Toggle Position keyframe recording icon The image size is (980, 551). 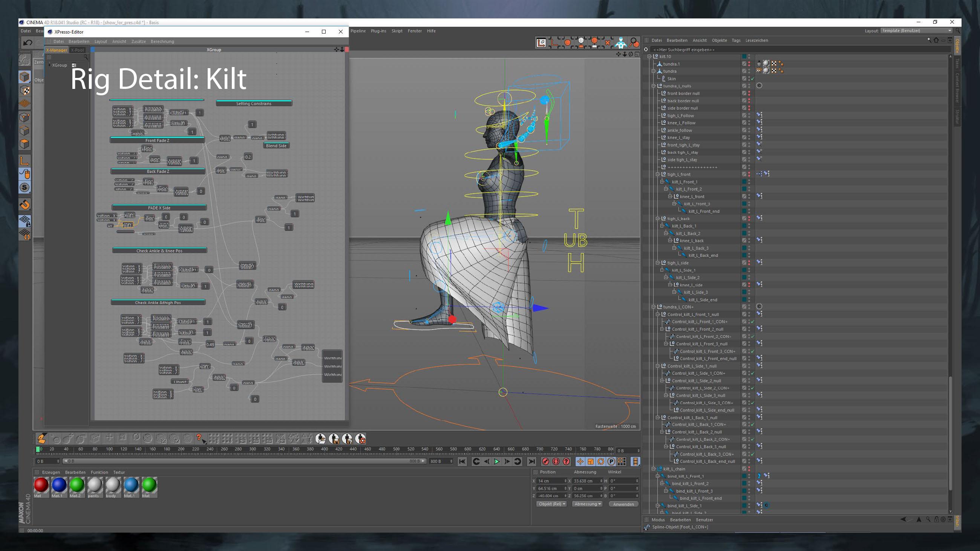[580, 461]
